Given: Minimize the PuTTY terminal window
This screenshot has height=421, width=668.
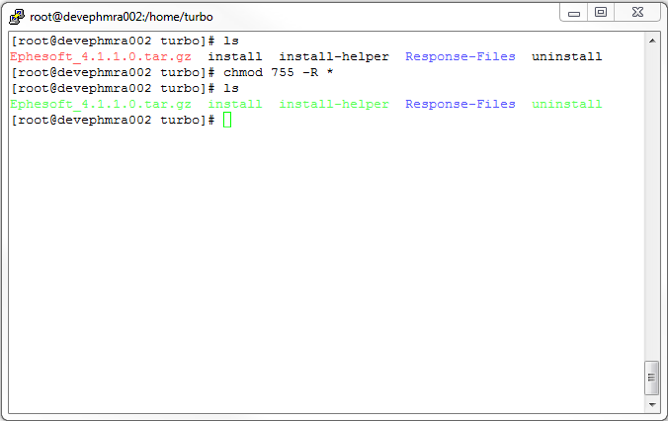Looking at the screenshot, I should 573,13.
